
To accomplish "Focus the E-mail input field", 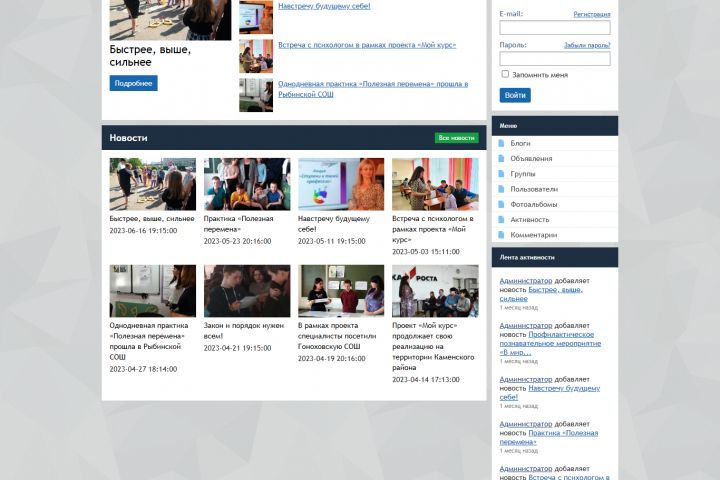I will 555,28.
